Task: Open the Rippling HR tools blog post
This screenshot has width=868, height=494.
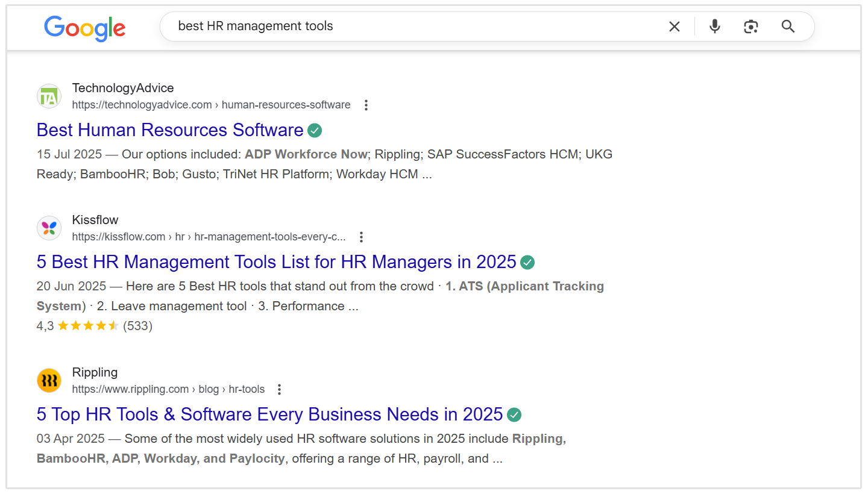Action: [x=269, y=414]
